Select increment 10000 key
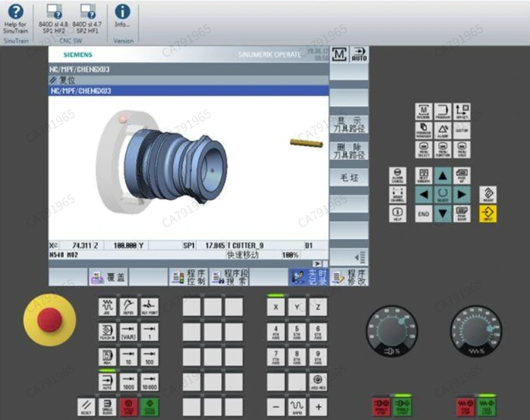The height and width of the screenshot is (420, 530). pyautogui.click(x=150, y=382)
